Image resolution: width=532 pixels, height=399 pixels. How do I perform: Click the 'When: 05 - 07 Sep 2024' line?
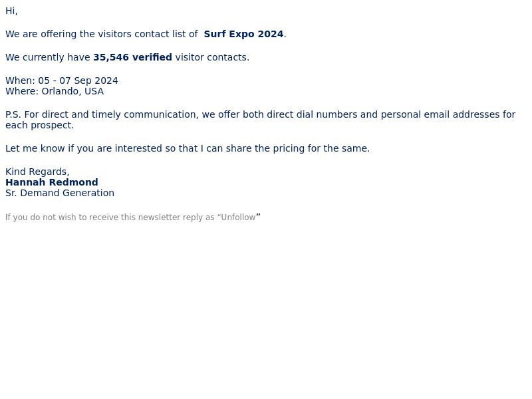[62, 80]
